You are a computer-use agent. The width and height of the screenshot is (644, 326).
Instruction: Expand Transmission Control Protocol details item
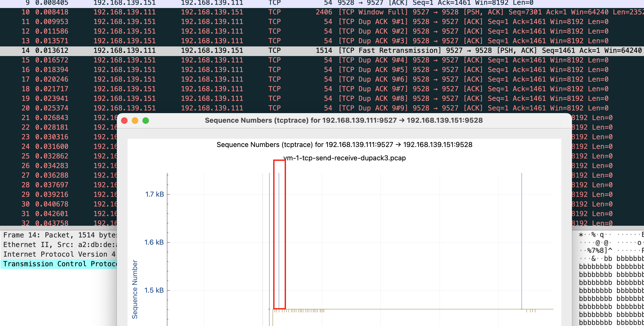pos(59,264)
